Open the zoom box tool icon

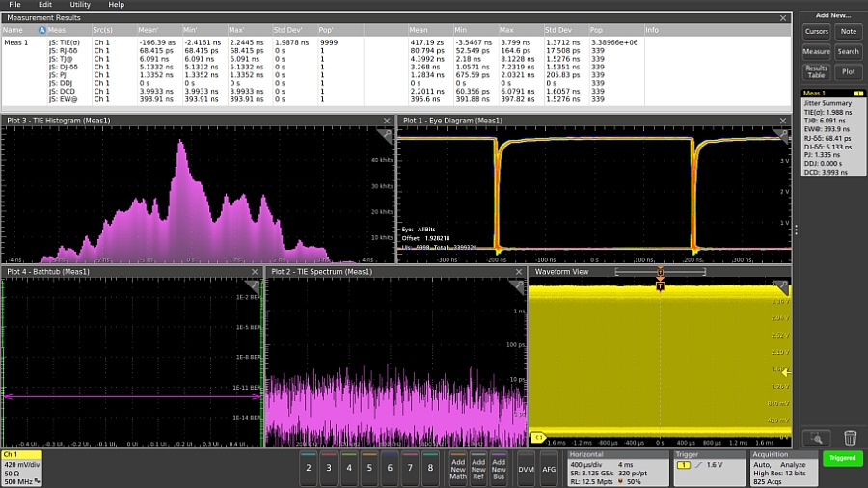click(816, 438)
